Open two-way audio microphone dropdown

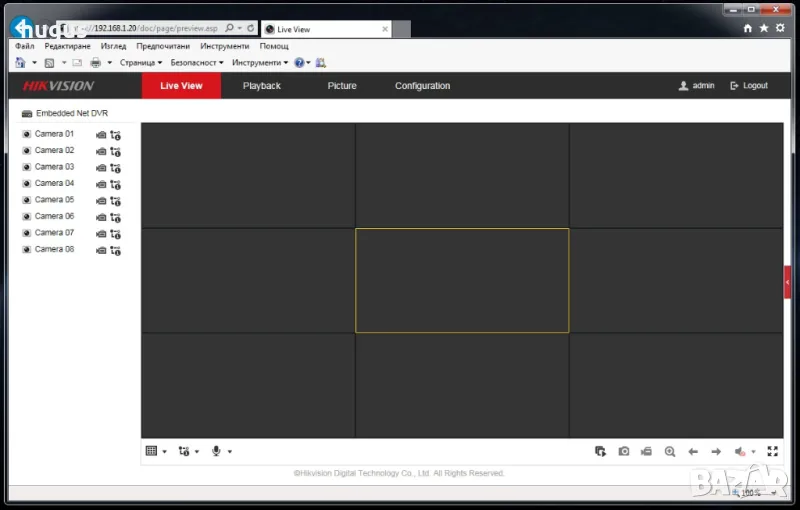tap(221, 452)
